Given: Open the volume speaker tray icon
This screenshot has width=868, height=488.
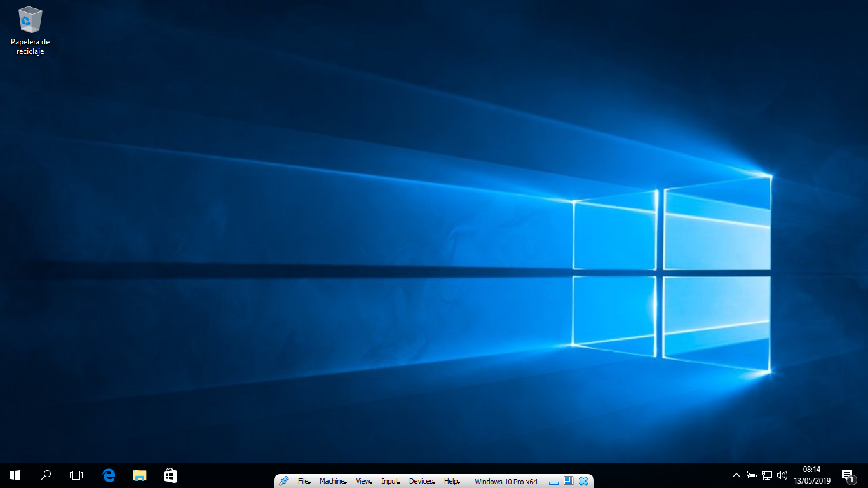Looking at the screenshot, I should 782,475.
